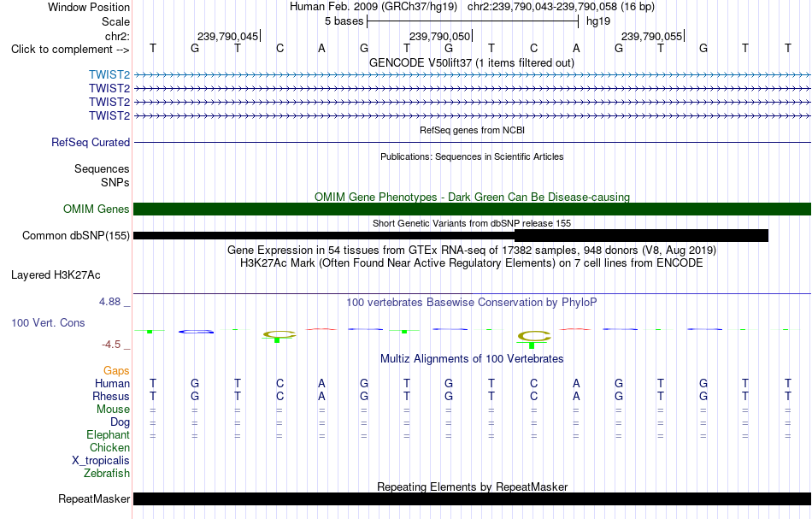Click the 239,790,055 ruler position
Viewport: 812px width, 519px height.
point(651,37)
